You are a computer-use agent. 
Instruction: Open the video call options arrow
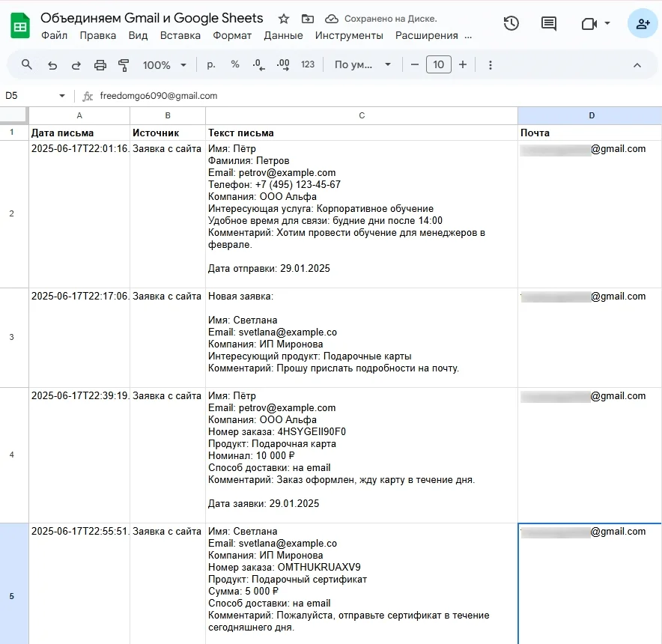coord(607,23)
